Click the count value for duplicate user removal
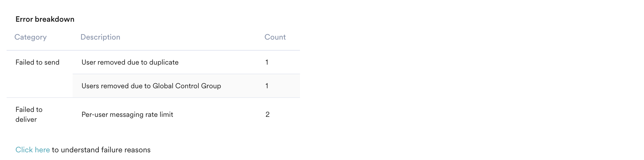The height and width of the screenshot is (160, 644). click(266, 62)
